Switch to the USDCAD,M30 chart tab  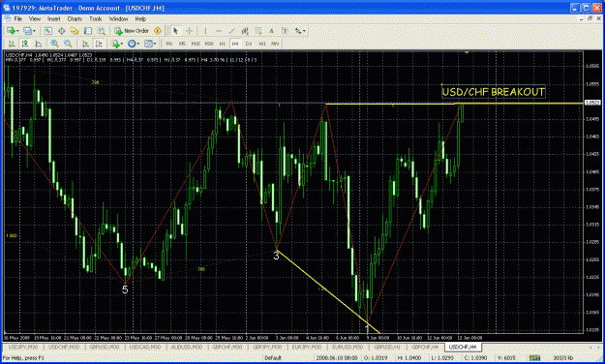145,348
